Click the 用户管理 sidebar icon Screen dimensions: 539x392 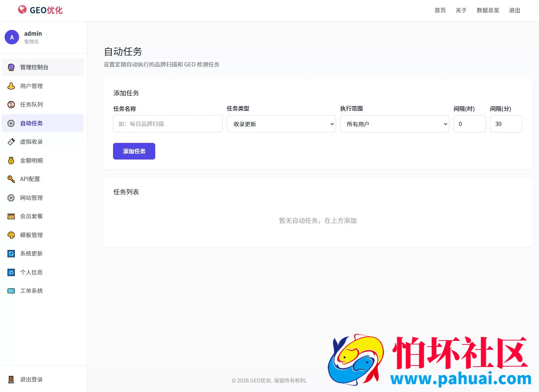coord(11,86)
